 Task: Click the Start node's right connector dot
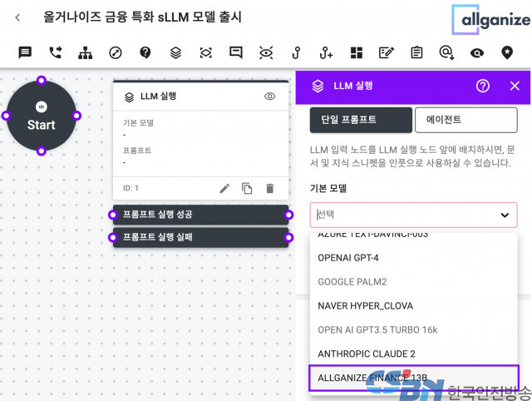[x=76, y=116]
